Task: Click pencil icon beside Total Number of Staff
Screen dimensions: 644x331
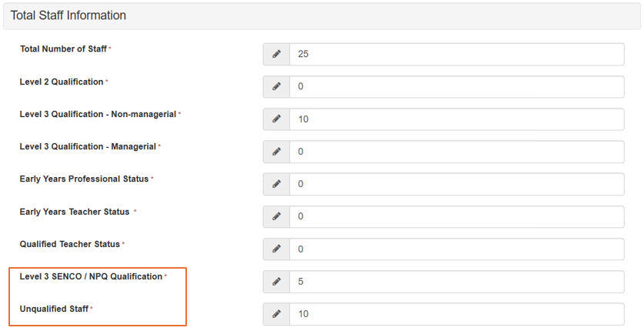Action: 276,55
